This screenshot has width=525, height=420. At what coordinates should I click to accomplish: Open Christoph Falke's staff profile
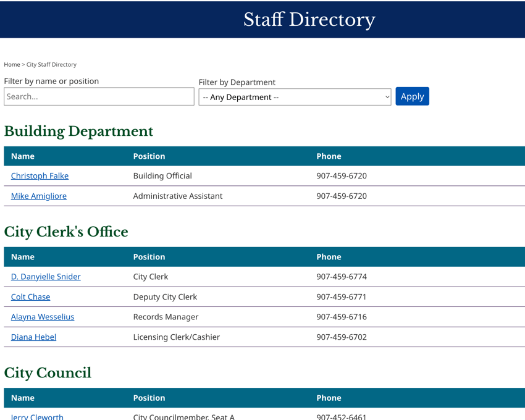40,175
